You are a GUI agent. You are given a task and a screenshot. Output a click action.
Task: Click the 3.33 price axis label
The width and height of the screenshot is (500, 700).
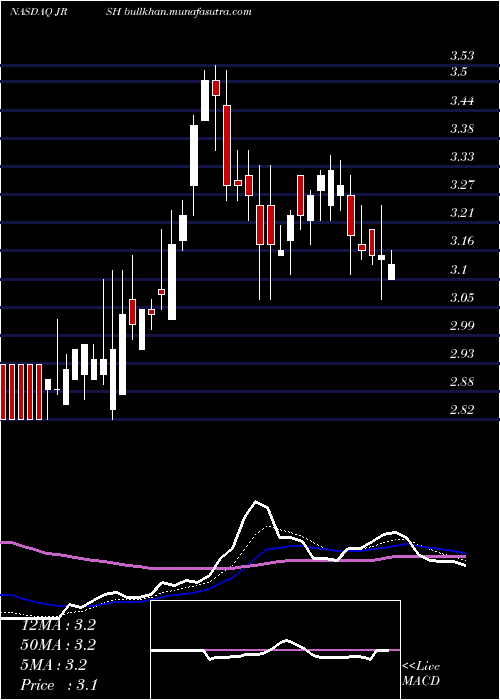(x=462, y=157)
